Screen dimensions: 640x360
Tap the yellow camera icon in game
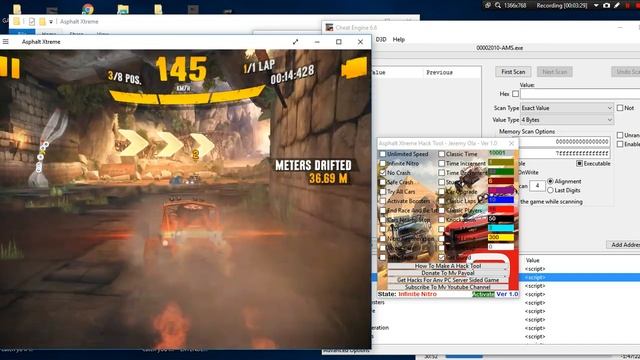tap(353, 68)
